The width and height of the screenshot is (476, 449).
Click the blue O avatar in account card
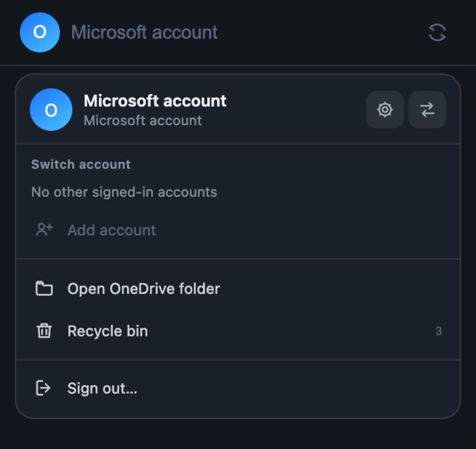[51, 110]
